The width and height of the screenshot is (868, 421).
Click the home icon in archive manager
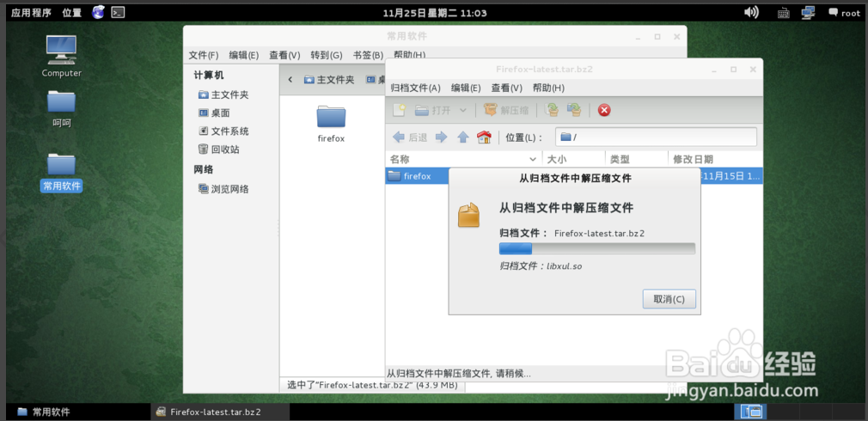(x=485, y=137)
